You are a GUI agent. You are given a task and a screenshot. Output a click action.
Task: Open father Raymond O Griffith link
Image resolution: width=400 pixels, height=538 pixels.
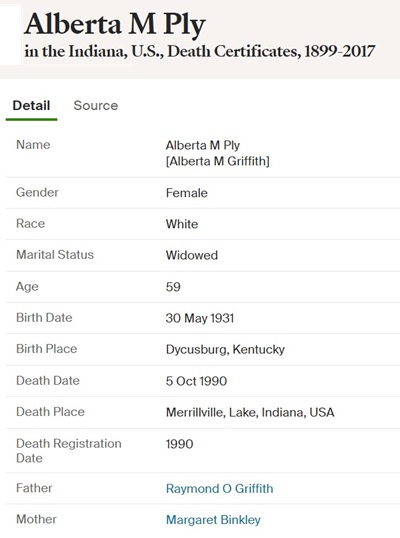click(220, 488)
